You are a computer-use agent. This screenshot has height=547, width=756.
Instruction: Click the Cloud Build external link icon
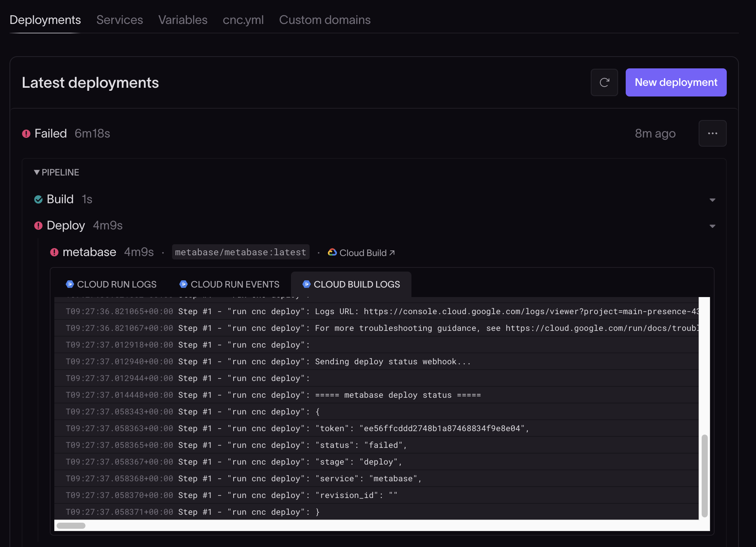pos(393,252)
